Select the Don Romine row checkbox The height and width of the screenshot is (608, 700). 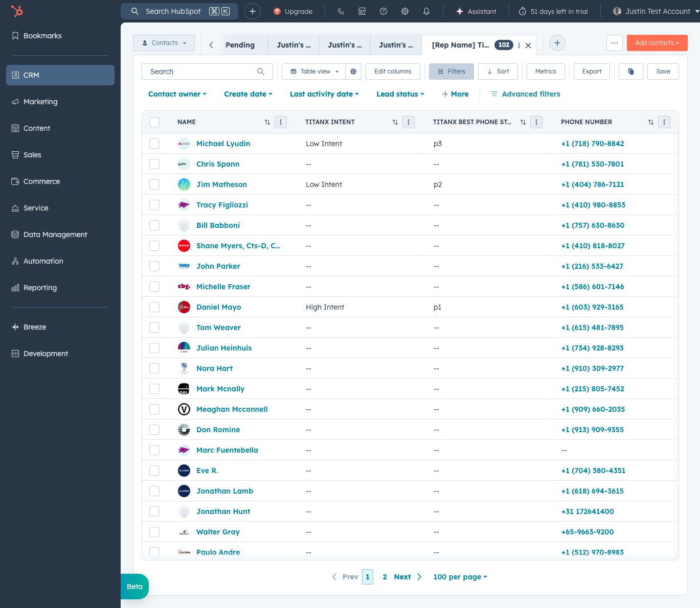(x=154, y=430)
